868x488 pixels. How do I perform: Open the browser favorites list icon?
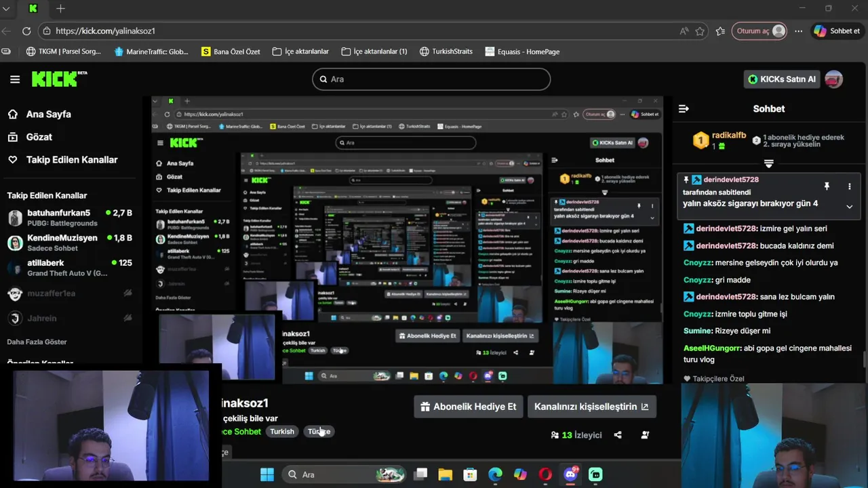click(x=720, y=31)
